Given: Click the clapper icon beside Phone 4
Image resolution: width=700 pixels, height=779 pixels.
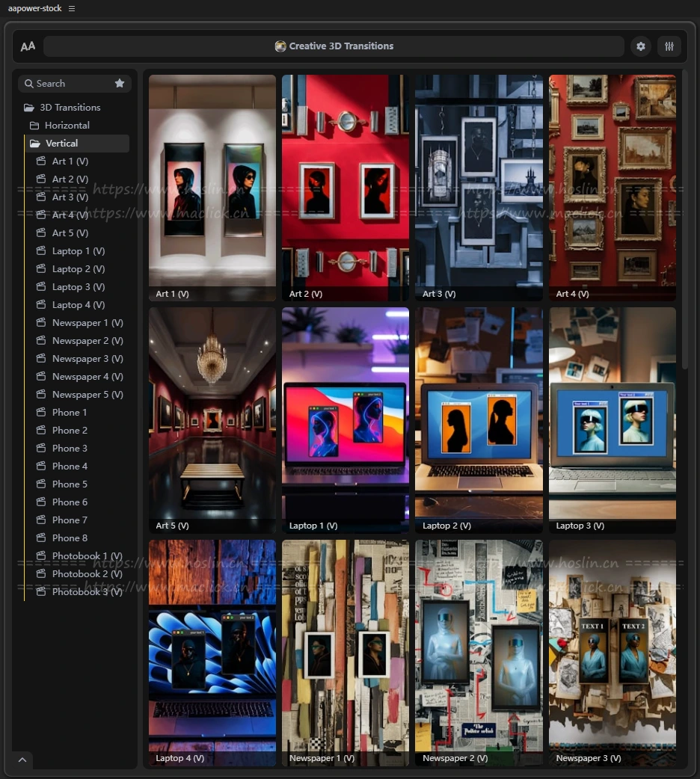Looking at the screenshot, I should (41, 466).
